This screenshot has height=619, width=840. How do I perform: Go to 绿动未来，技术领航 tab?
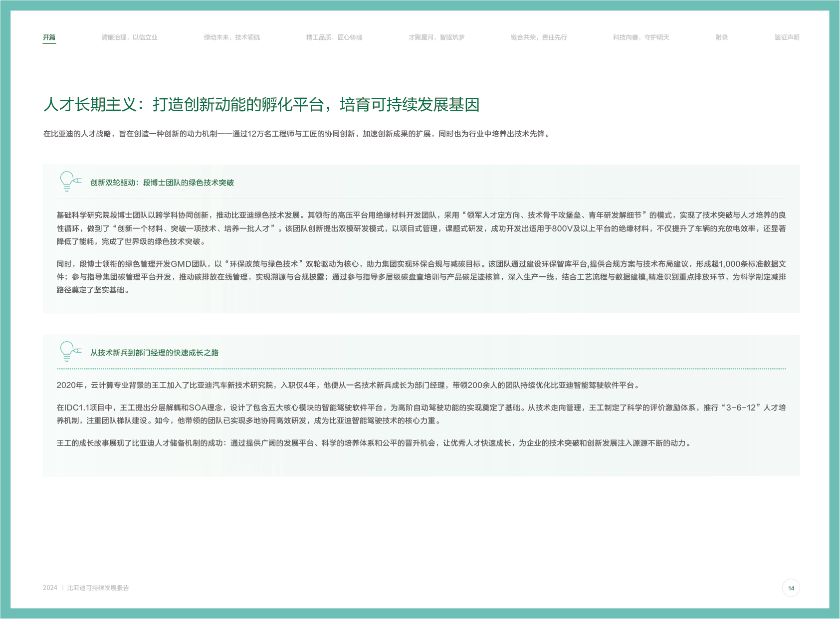pos(231,37)
